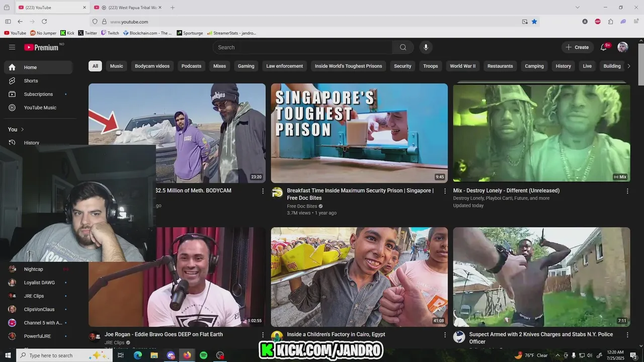
Task: Open Spotify from the taskbar
Action: [x=203, y=355]
